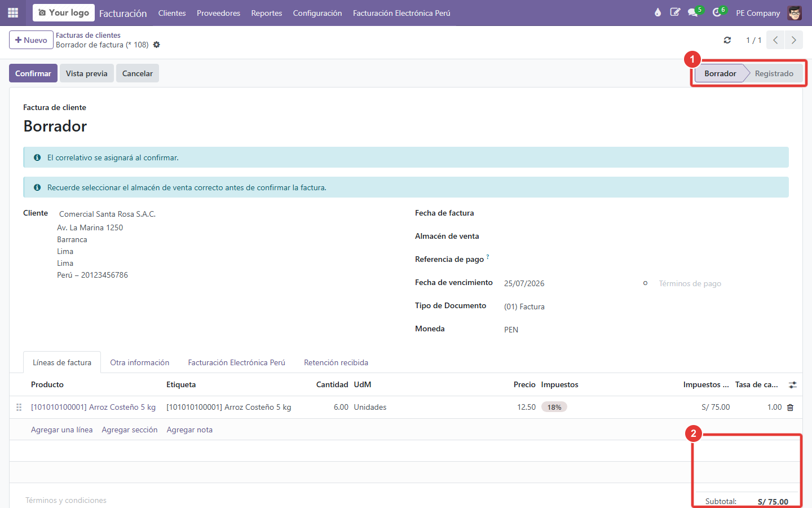Select the Registrado status stage
The height and width of the screenshot is (508, 812).
pyautogui.click(x=774, y=73)
